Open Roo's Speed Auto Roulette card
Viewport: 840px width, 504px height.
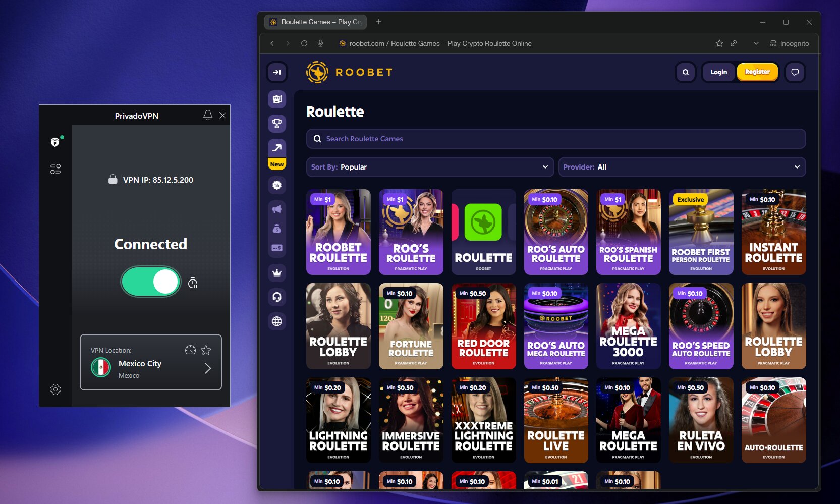coord(701,326)
